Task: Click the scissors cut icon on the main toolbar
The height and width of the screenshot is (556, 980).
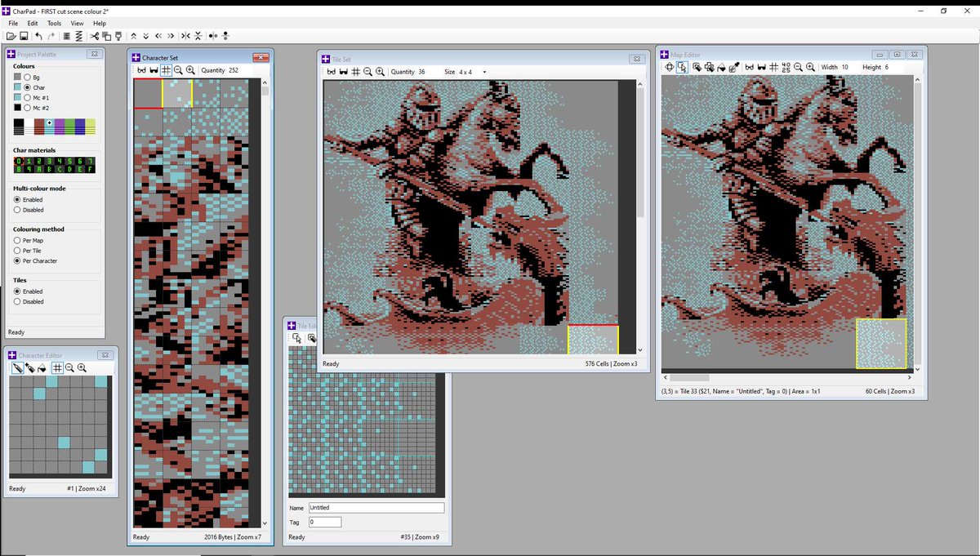Action: point(94,36)
